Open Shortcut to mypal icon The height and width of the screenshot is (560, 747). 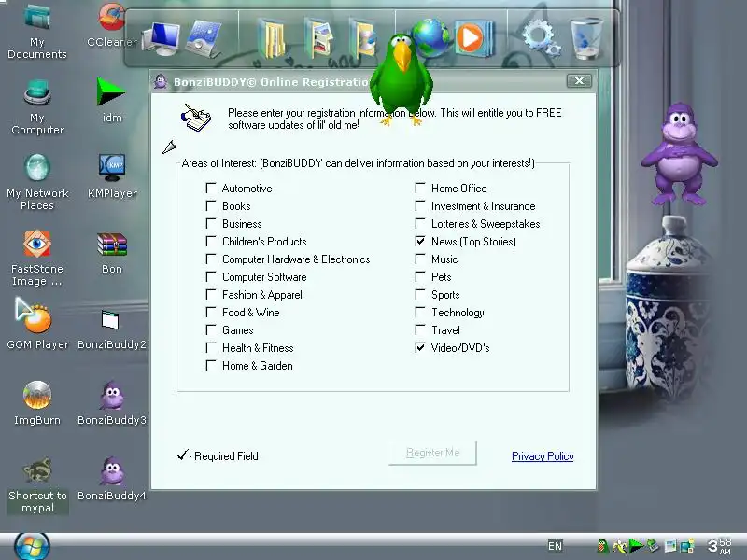point(37,485)
